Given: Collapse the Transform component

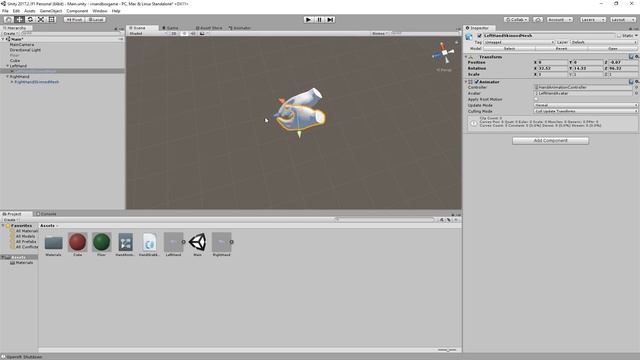Looking at the screenshot, I should [467, 57].
